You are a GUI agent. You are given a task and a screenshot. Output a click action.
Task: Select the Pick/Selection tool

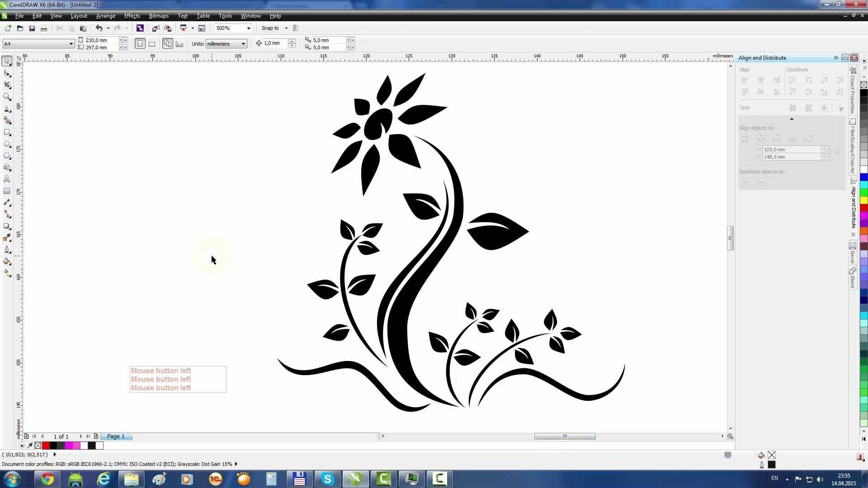pos(8,61)
